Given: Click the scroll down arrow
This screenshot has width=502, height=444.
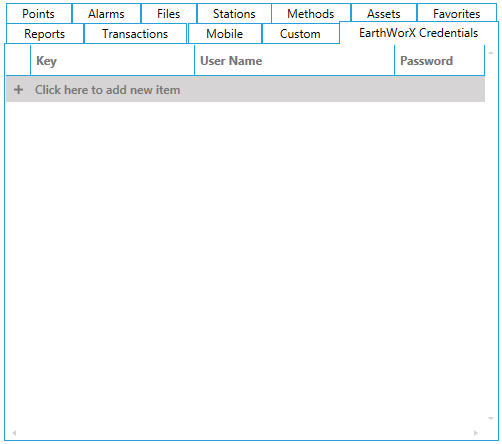Looking at the screenshot, I should click(491, 418).
